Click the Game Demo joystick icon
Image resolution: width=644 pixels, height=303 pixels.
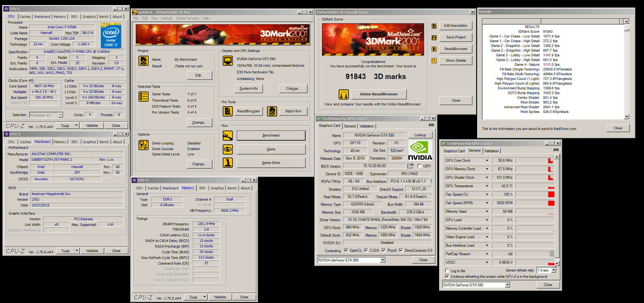pos(228,163)
